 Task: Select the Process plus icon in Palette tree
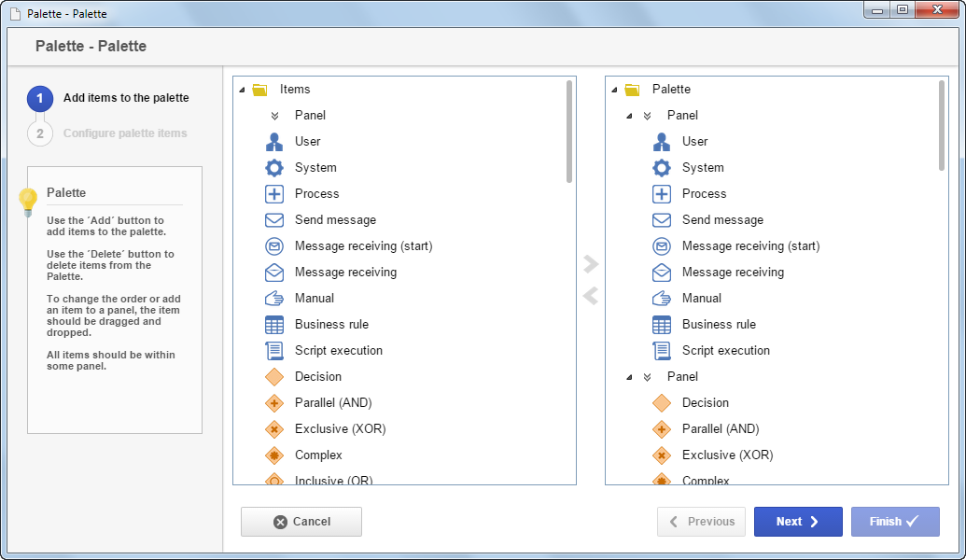tap(662, 193)
